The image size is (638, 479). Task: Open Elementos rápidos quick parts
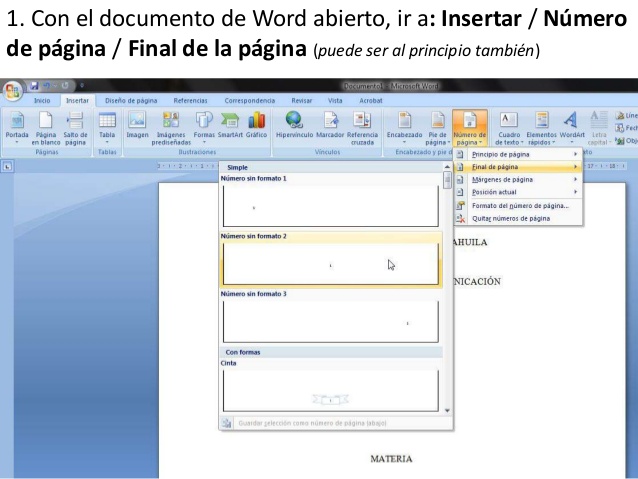tap(541, 128)
